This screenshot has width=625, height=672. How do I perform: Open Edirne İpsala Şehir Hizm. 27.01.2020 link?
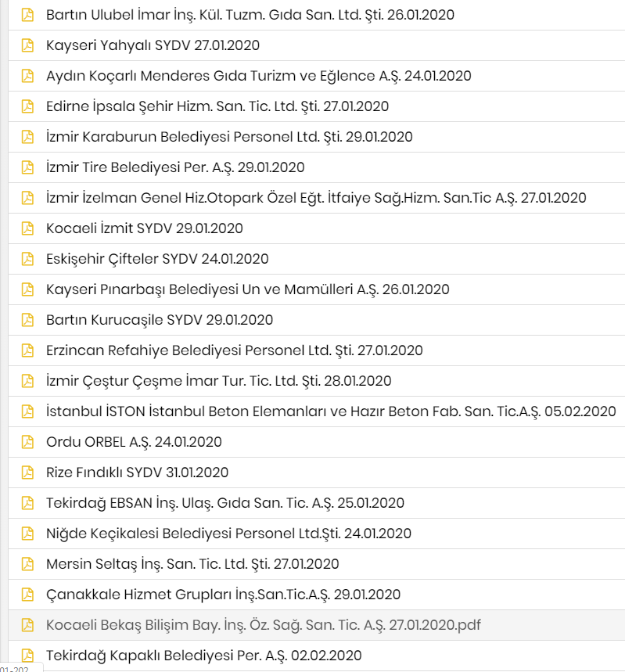point(217,106)
